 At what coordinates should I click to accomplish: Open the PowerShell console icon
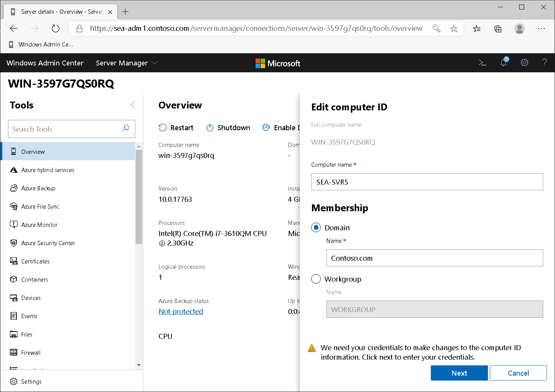pos(483,63)
